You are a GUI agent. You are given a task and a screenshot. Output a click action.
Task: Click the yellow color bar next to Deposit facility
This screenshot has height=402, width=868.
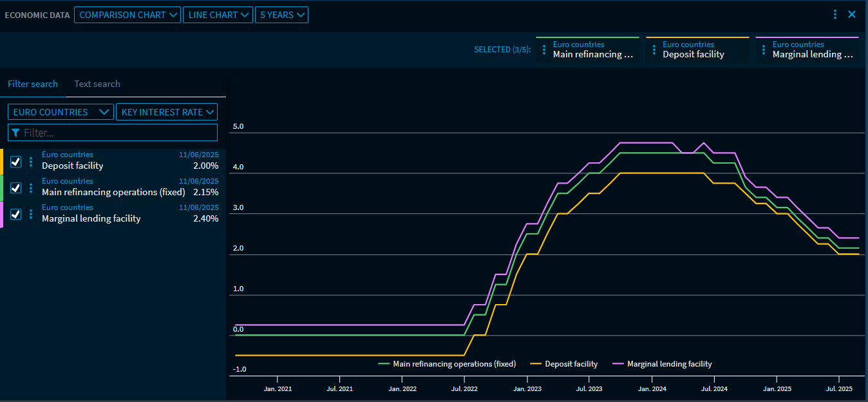tap(2, 162)
